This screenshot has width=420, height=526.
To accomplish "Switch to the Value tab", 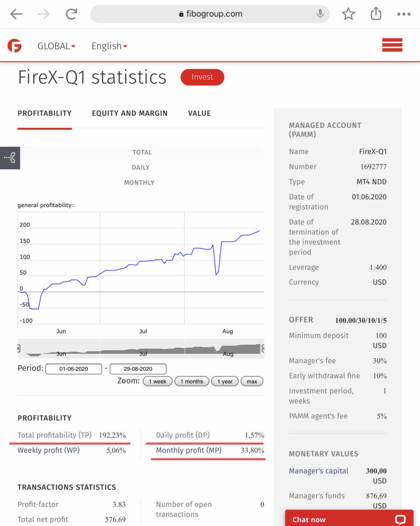I will click(199, 113).
